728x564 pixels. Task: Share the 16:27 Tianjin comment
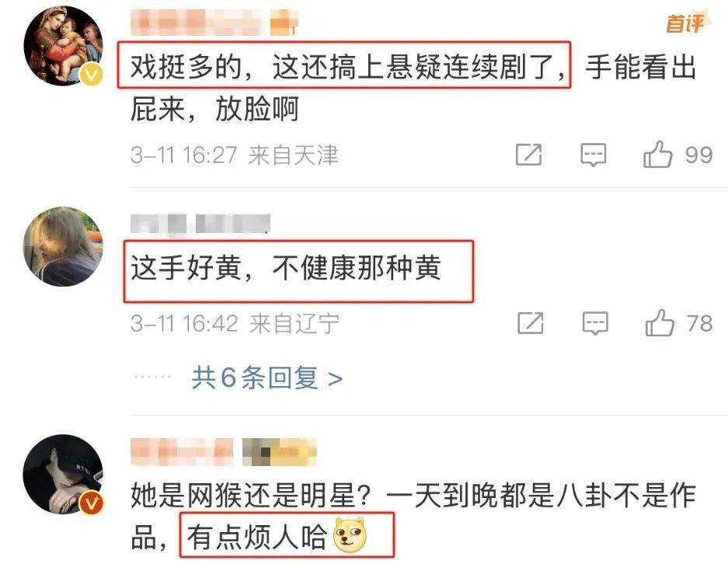pyautogui.click(x=529, y=155)
